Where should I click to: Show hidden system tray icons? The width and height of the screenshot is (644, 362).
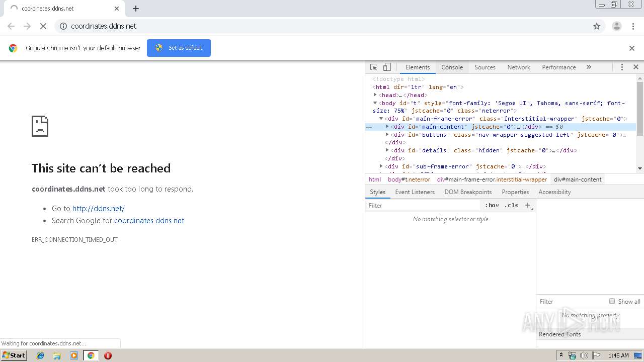point(561,355)
